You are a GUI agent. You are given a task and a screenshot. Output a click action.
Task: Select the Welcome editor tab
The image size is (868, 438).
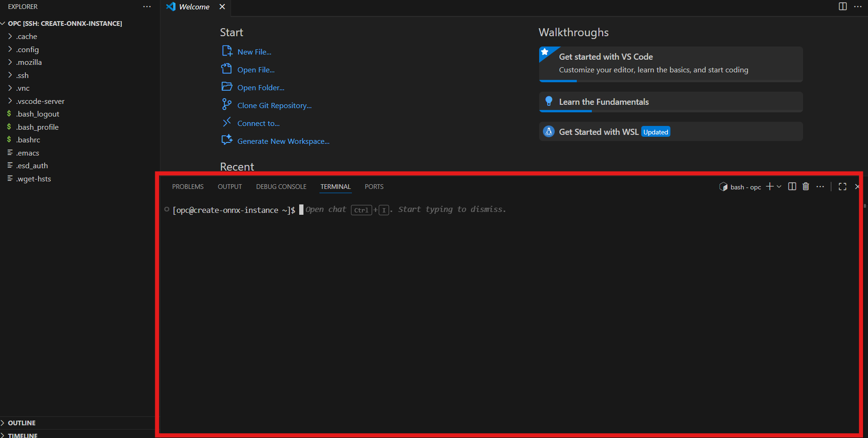(194, 7)
